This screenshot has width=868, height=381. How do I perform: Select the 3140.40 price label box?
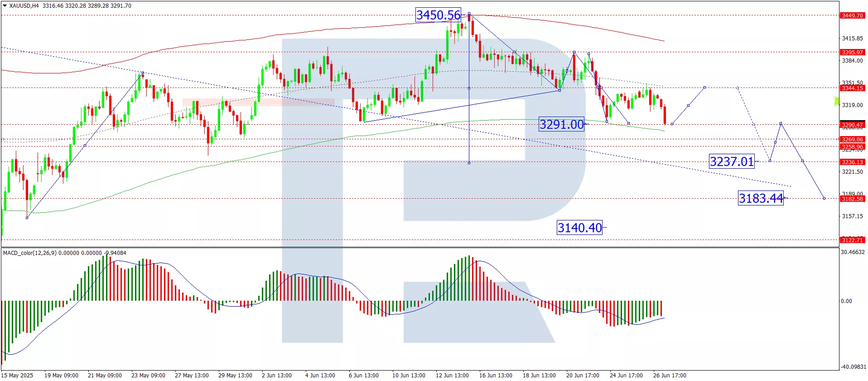click(579, 228)
